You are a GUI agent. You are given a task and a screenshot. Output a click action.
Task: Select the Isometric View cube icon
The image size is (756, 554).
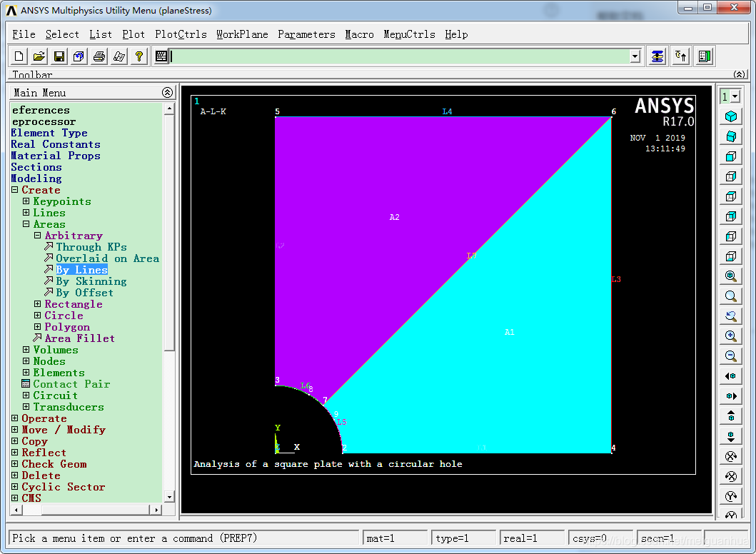tap(731, 116)
